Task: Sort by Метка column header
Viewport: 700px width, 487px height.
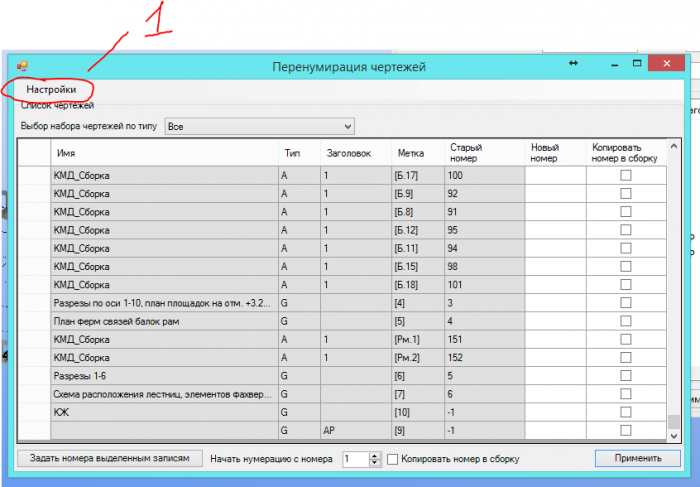Action: [418, 153]
